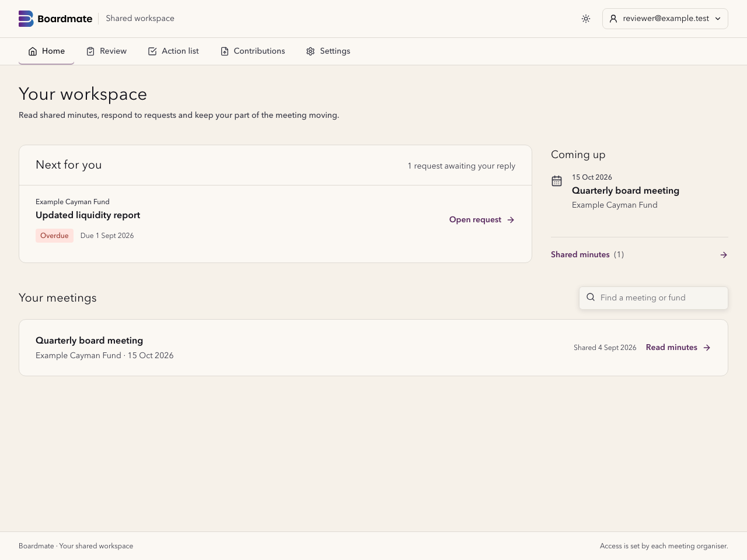Viewport: 747px width, 560px height.
Task: Click Boardmate · Your shared workspace footer text
Action: coord(76,546)
